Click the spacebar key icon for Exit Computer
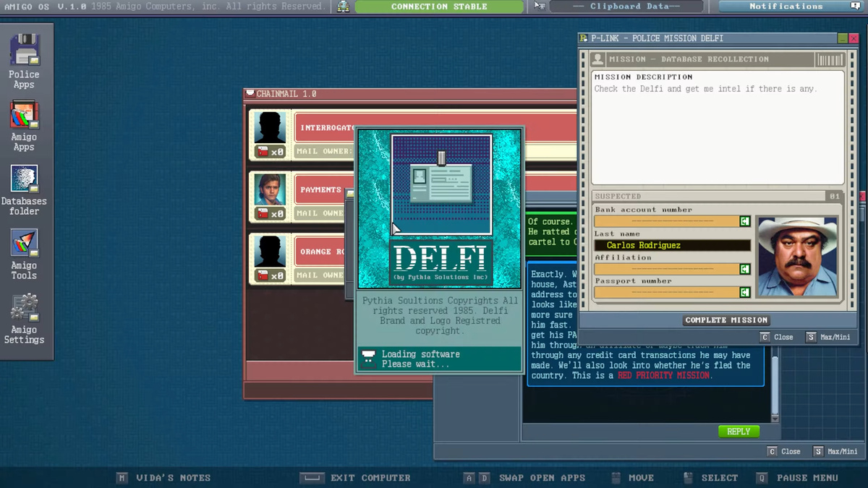Image resolution: width=868 pixels, height=488 pixels. [x=312, y=478]
